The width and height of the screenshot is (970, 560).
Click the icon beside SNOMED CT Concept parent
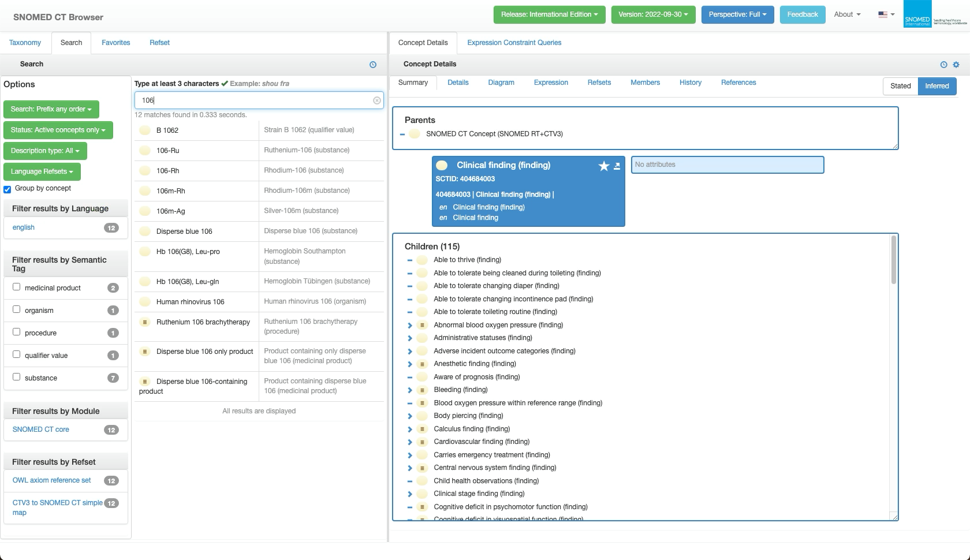tap(414, 134)
